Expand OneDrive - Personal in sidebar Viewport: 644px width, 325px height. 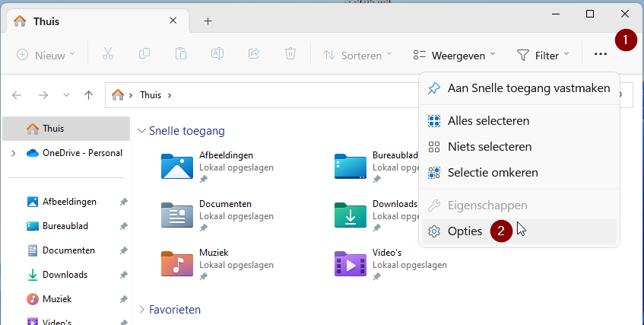coord(14,153)
